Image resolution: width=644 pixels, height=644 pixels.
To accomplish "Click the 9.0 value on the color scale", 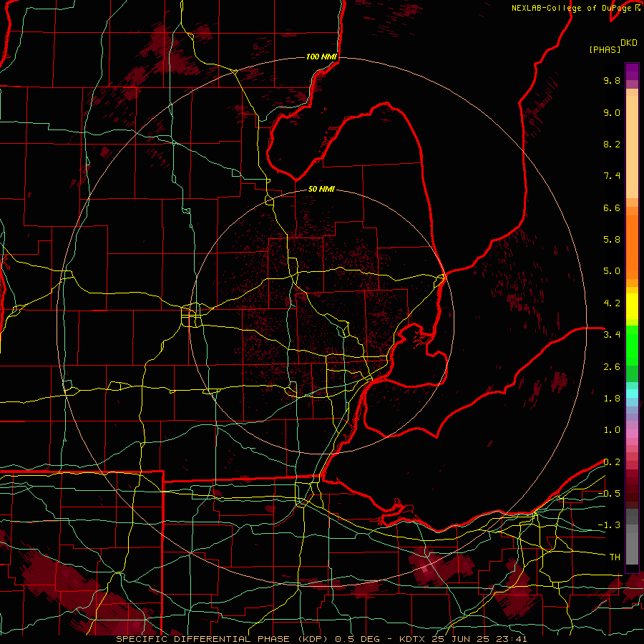I will tap(612, 112).
